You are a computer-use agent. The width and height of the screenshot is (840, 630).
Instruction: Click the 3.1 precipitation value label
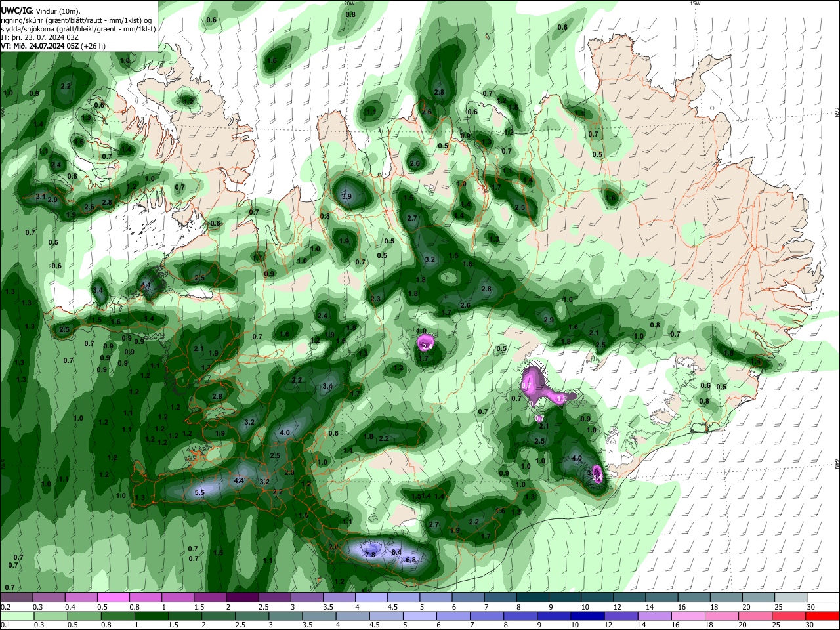(41, 197)
